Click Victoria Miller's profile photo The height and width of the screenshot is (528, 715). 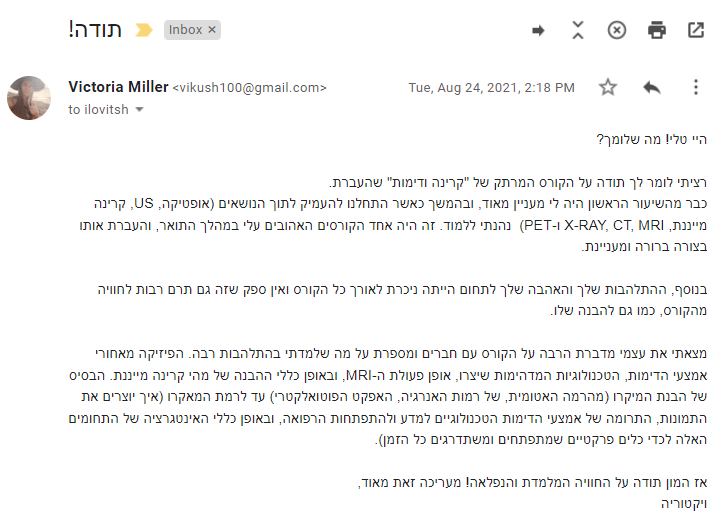tap(29, 98)
